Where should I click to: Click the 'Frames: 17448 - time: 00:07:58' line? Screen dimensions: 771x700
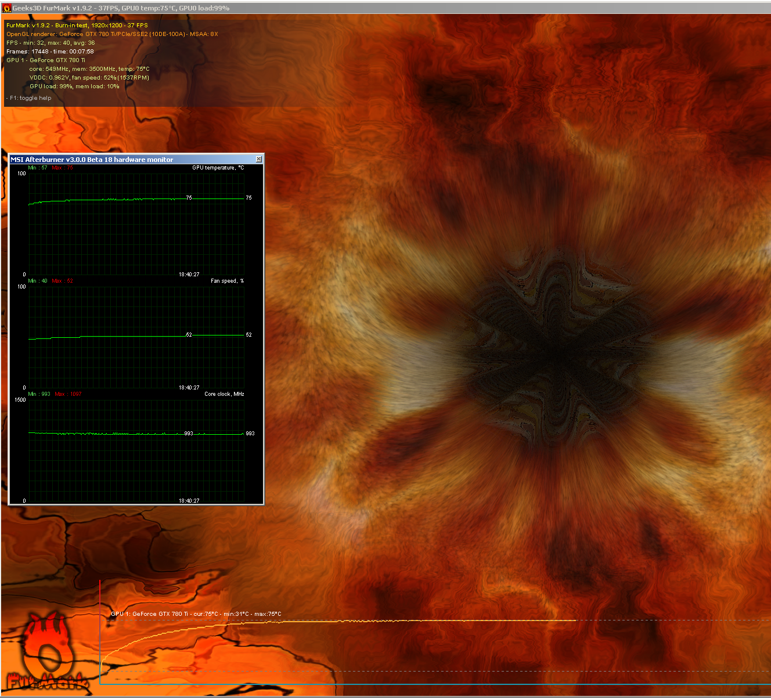50,52
